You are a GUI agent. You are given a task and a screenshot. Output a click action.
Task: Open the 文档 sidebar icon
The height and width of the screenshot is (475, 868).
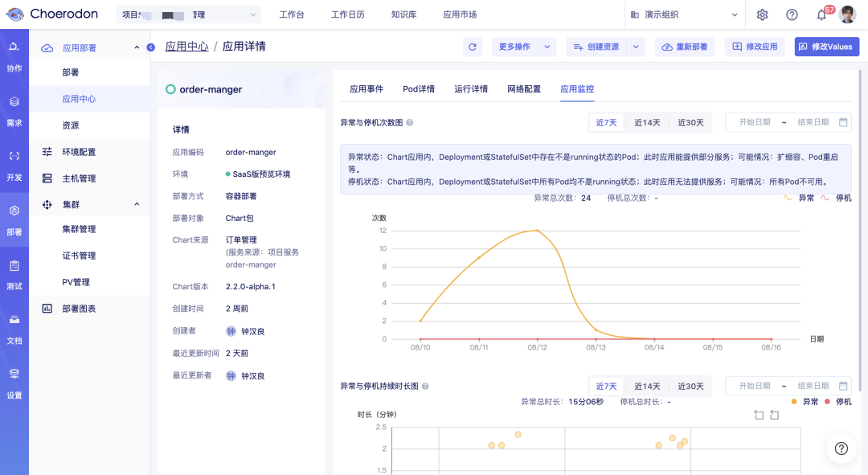tap(14, 330)
